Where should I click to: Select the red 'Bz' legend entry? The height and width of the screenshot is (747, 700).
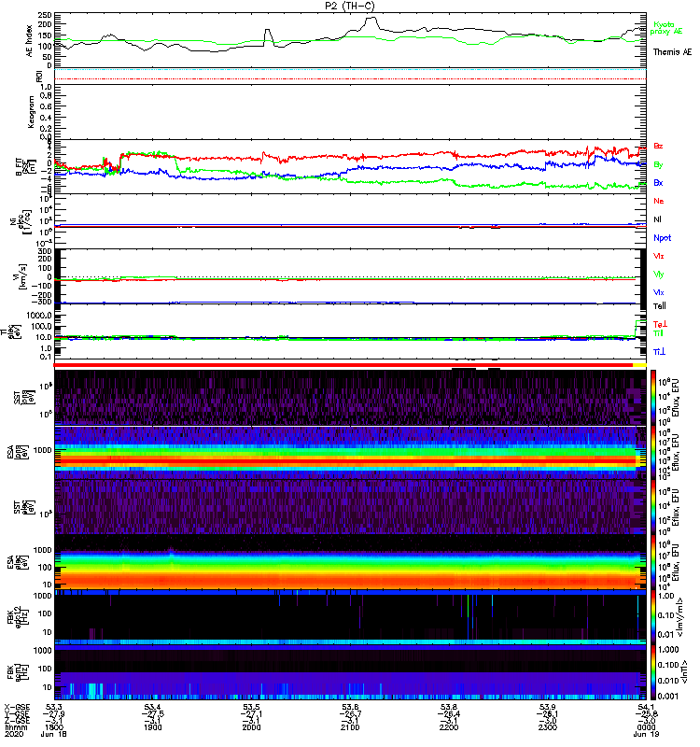click(x=658, y=146)
